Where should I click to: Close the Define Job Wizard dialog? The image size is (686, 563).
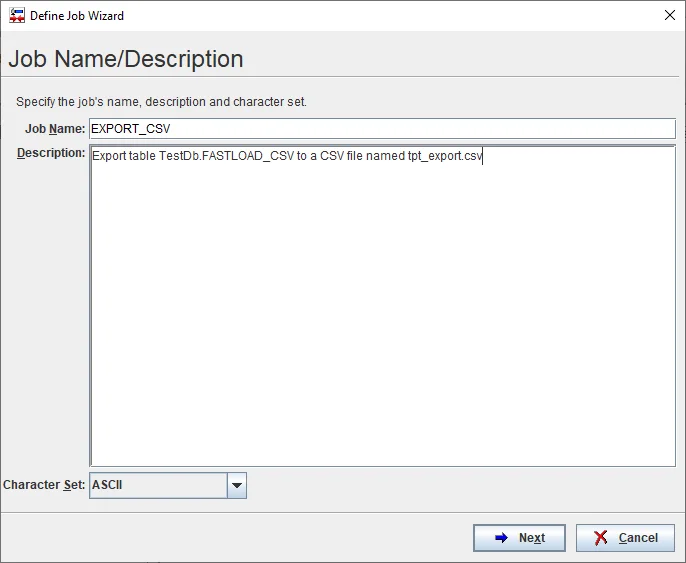(x=669, y=16)
